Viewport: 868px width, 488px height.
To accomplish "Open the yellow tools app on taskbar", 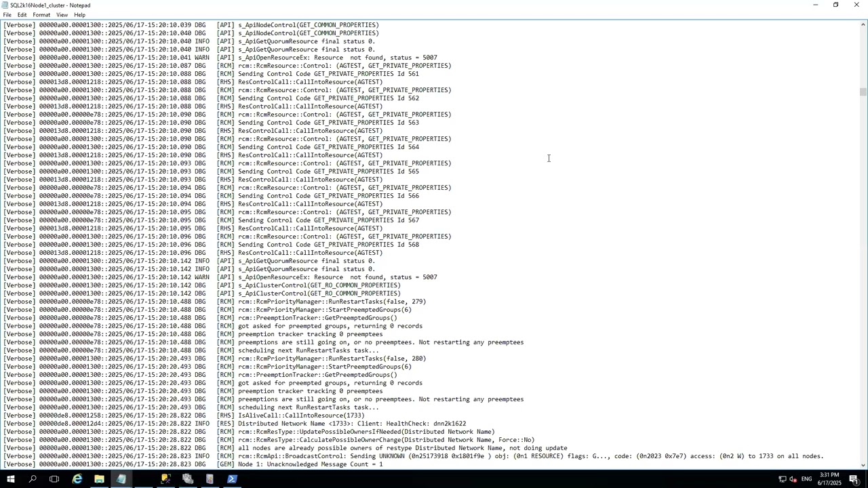I will 165,479.
